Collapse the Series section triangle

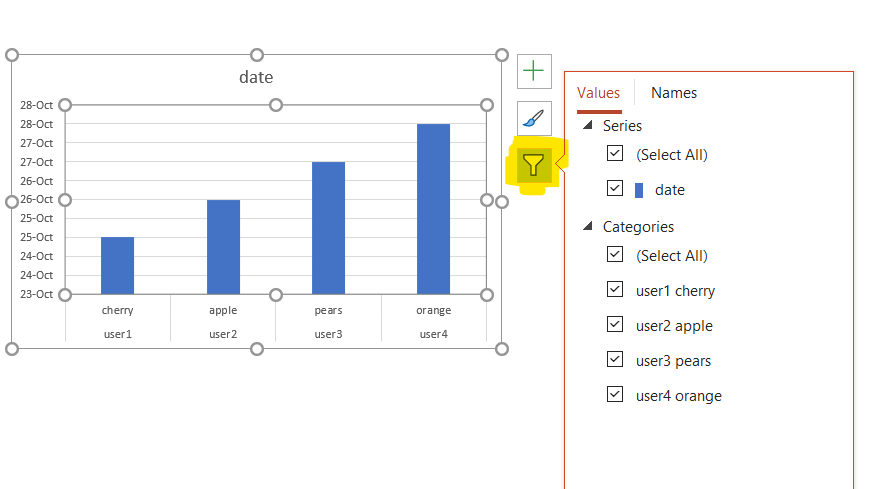point(588,125)
